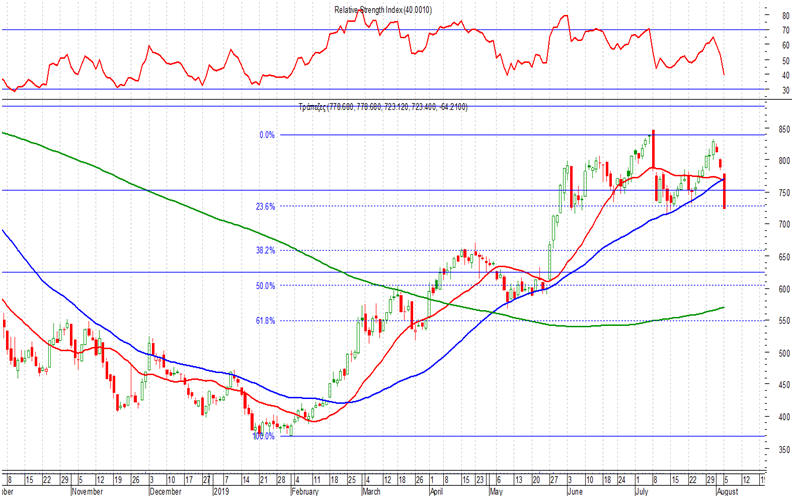The width and height of the screenshot is (794, 498).
Task: Click the RSI axis value 40
Action: (x=785, y=75)
